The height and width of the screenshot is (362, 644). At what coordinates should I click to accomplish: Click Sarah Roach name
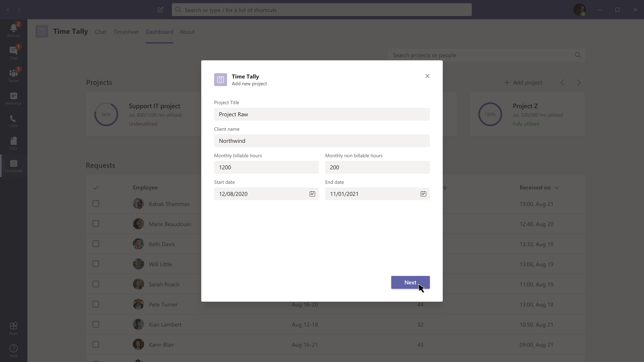click(x=164, y=284)
